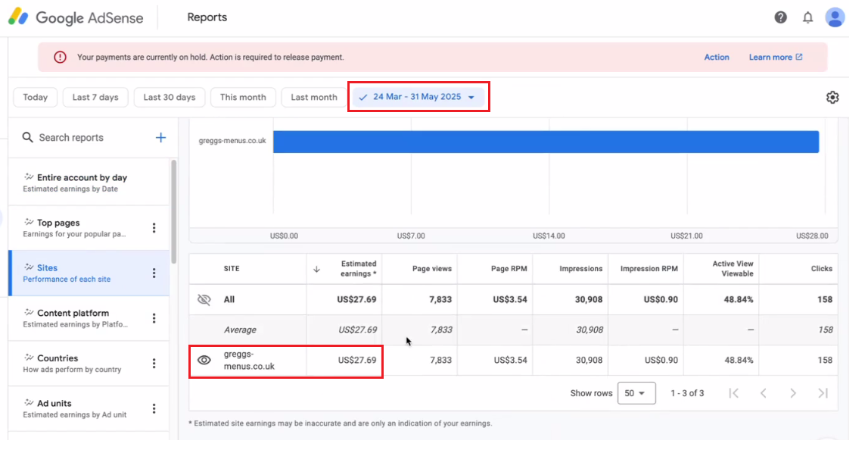Click the greggs-menus.co.uk chart axis label
The height and width of the screenshot is (453, 868).
coord(232,141)
